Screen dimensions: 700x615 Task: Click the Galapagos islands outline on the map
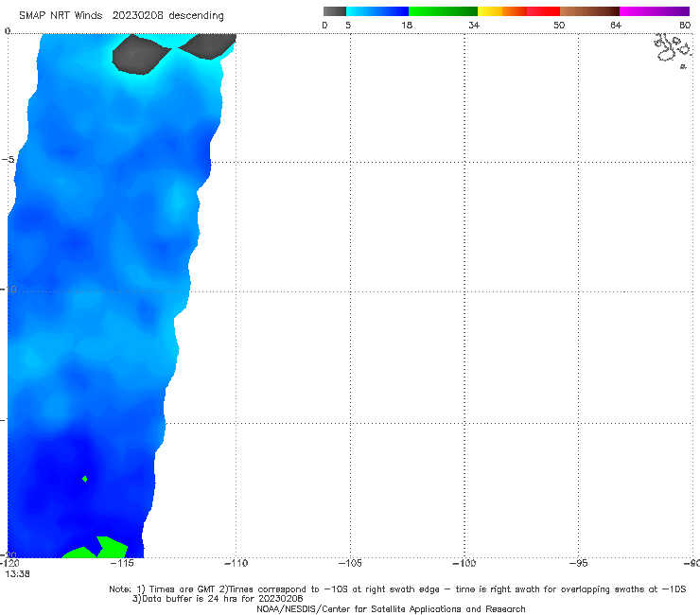point(673,49)
